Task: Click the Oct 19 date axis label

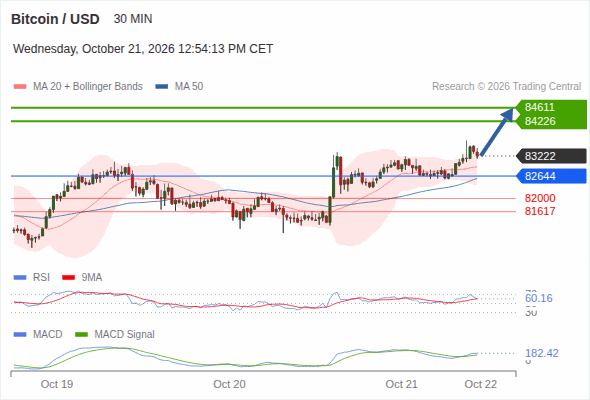Action: pos(57,384)
